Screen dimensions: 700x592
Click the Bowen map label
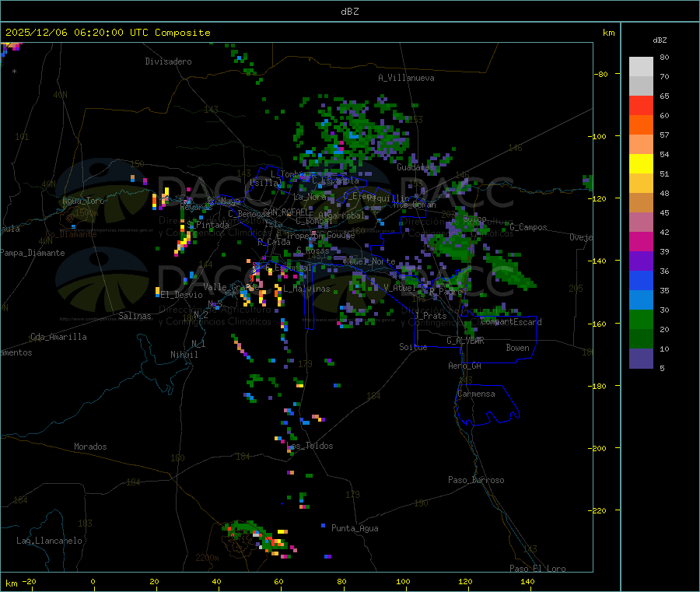coord(517,348)
